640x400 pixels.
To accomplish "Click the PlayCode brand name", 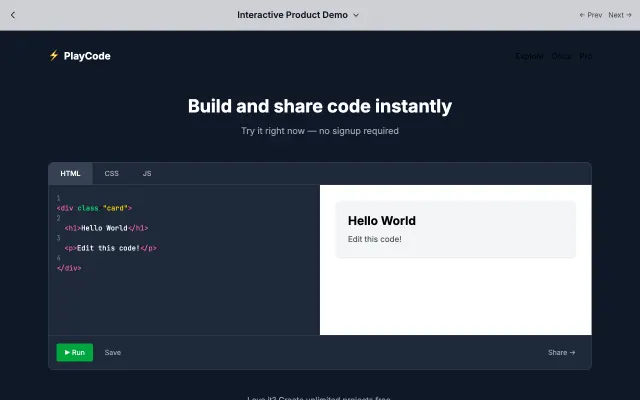I will click(x=87, y=56).
